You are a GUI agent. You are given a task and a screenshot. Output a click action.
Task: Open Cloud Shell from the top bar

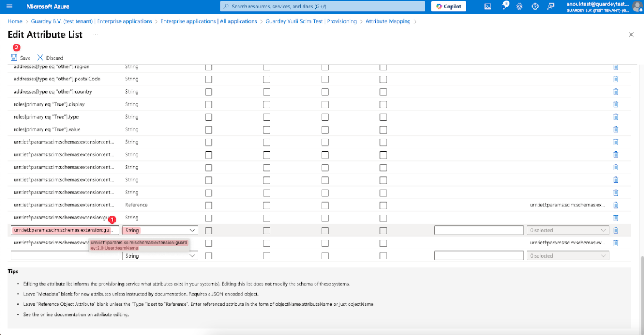pyautogui.click(x=488, y=6)
